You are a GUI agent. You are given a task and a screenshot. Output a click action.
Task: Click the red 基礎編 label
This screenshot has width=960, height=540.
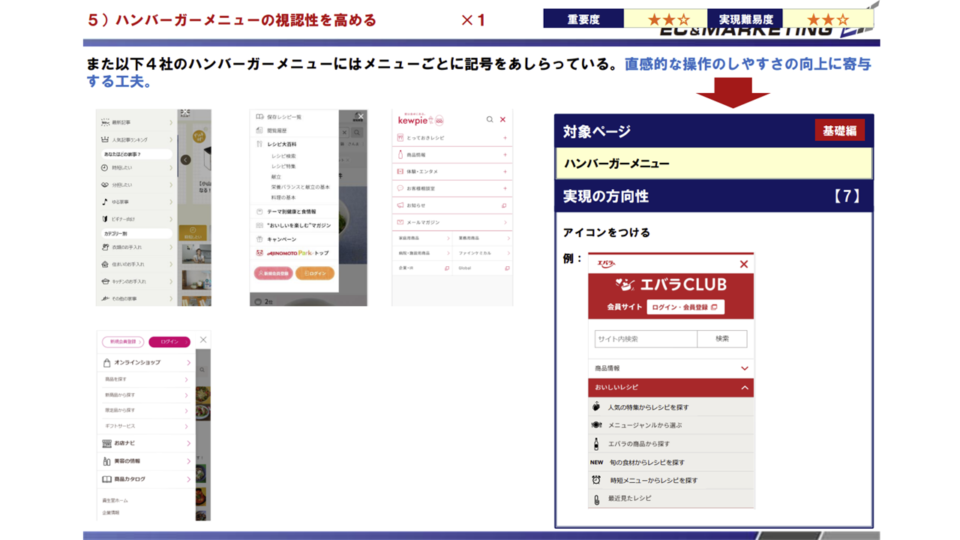pyautogui.click(x=839, y=130)
